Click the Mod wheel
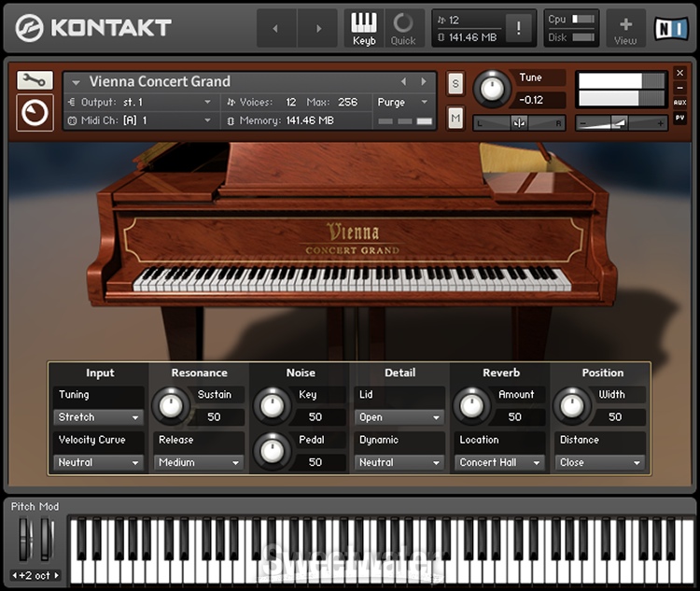700x591 pixels. click(x=47, y=539)
